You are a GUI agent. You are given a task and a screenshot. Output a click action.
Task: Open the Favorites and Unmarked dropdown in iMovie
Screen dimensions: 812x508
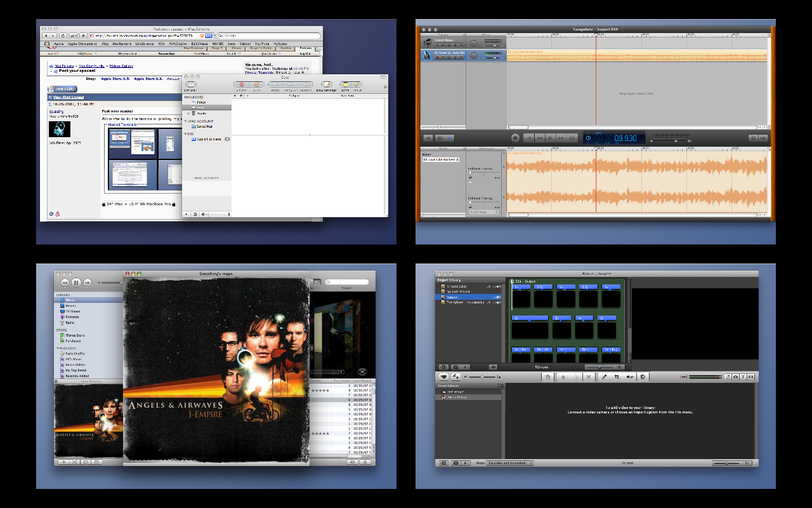tap(510, 463)
